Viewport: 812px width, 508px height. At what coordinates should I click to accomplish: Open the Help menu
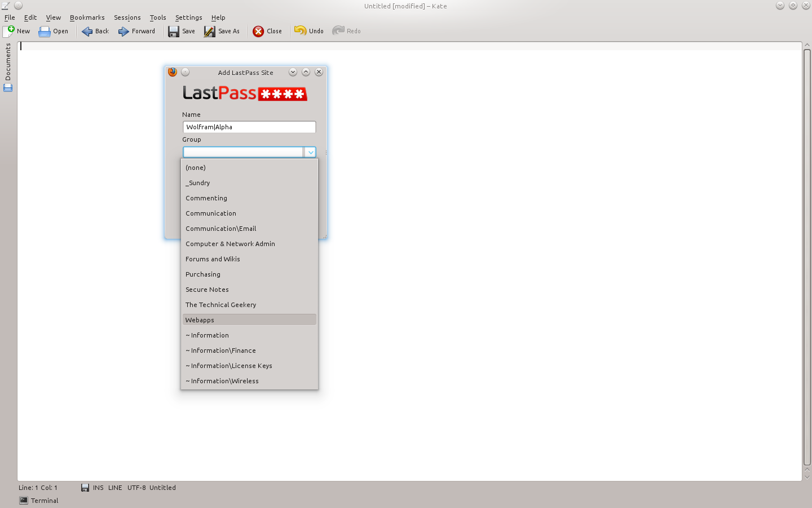pos(218,17)
